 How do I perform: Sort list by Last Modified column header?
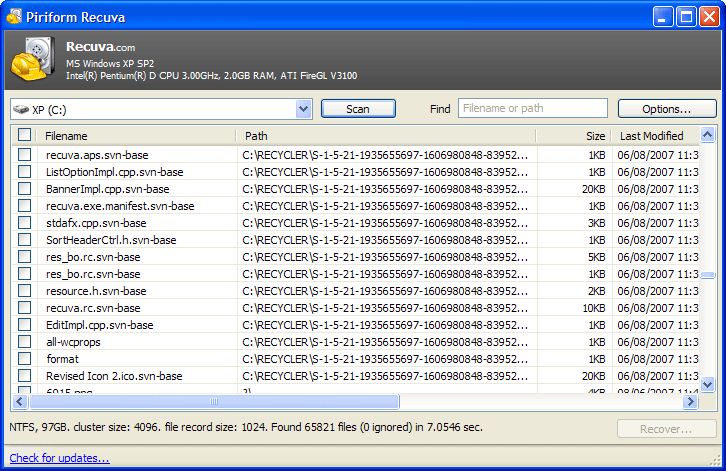(x=656, y=136)
